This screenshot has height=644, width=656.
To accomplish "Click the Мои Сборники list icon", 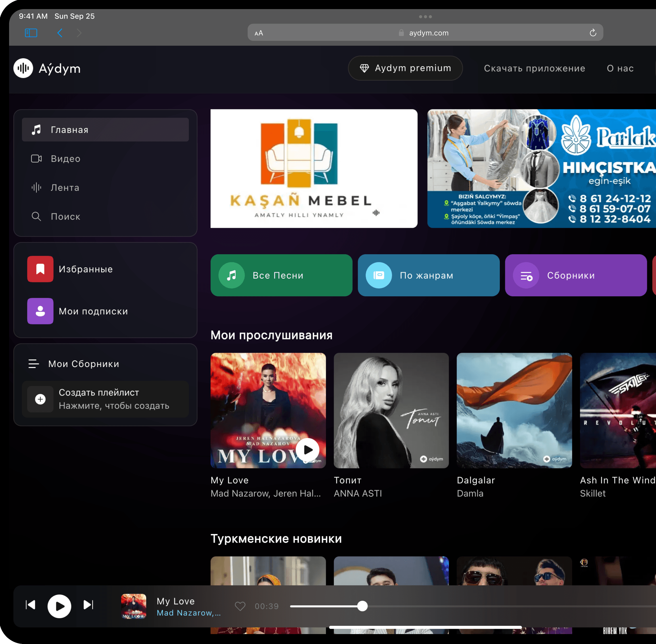I will [34, 364].
